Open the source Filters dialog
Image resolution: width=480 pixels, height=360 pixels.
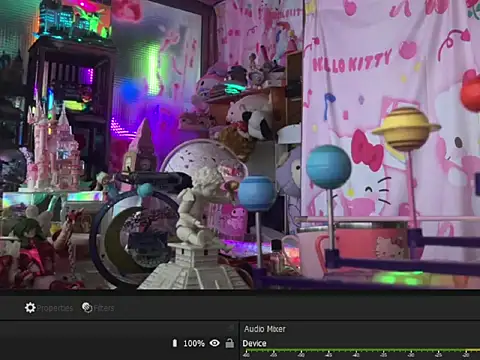pyautogui.click(x=98, y=308)
